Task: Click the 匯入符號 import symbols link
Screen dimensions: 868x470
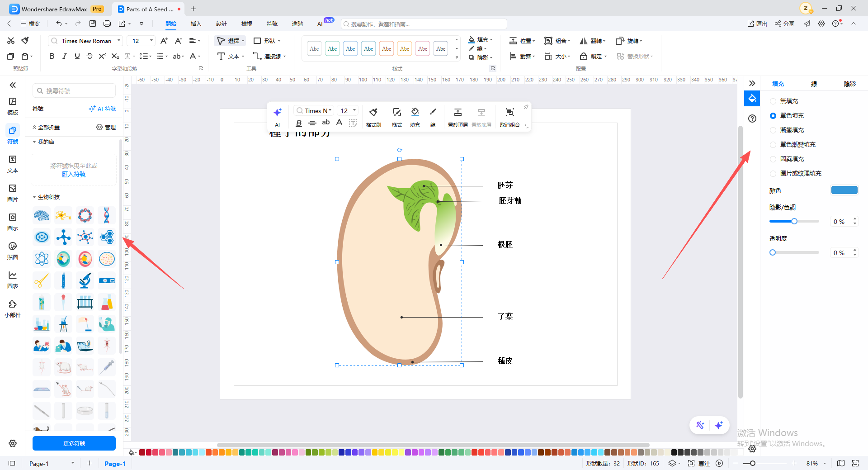Action: (x=74, y=175)
